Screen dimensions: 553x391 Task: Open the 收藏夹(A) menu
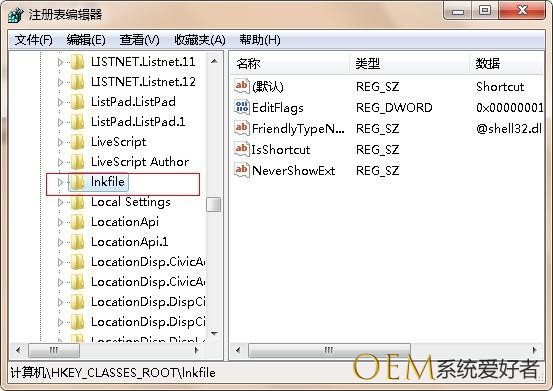(200, 40)
